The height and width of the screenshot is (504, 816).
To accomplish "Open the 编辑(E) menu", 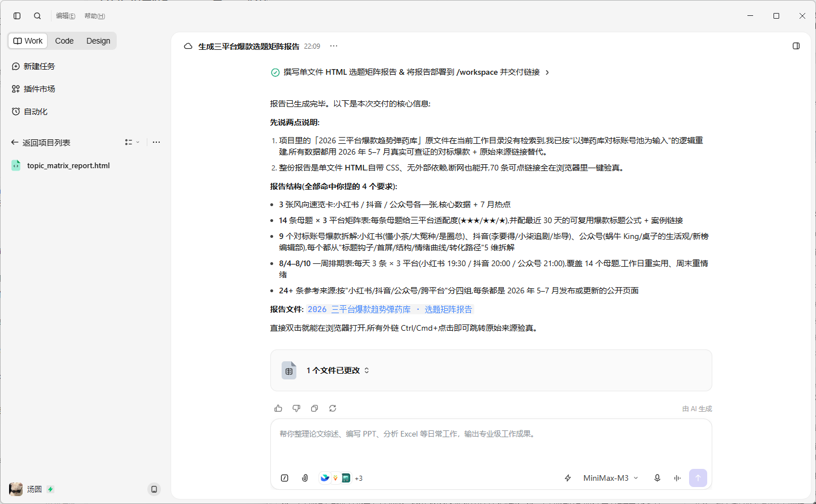I will (x=66, y=16).
